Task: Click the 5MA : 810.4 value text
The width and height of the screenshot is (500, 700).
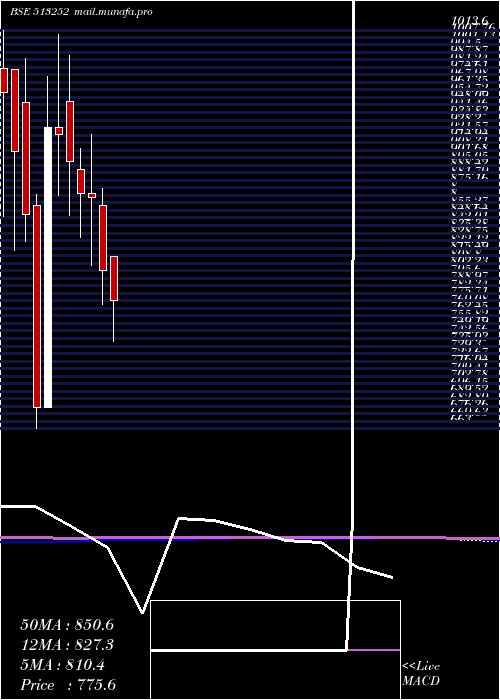Action: pos(62,665)
